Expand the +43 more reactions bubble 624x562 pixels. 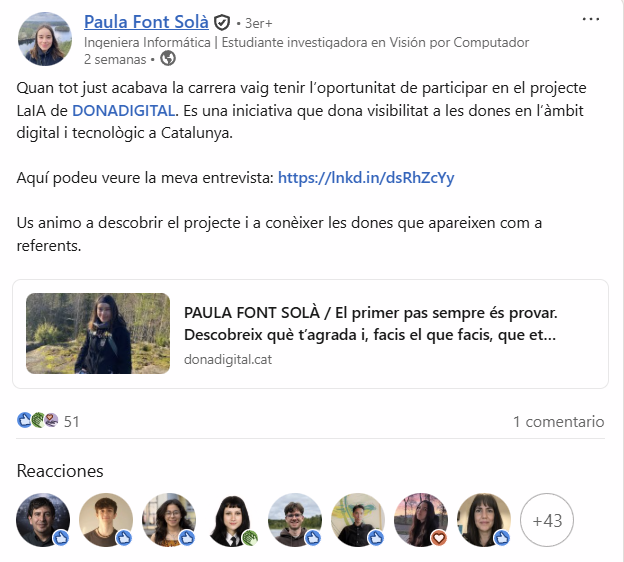[x=547, y=520]
